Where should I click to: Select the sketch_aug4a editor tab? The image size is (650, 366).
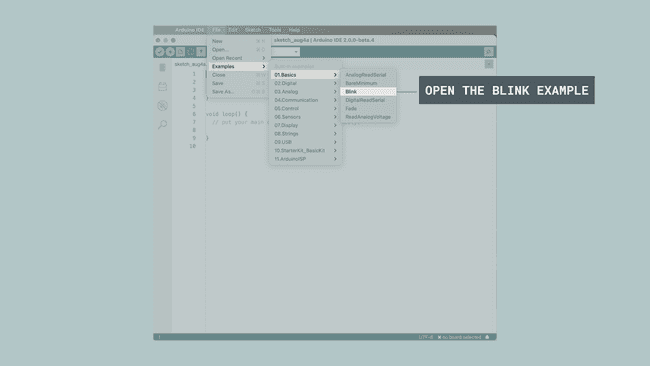click(x=190, y=64)
